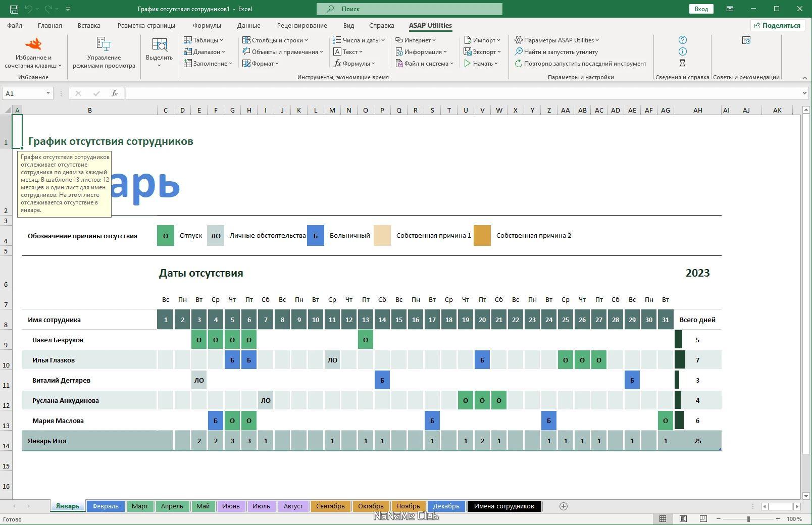Open the 'Числа и даты' dropdown
Viewport: 812px width, 525px height.
(360, 40)
